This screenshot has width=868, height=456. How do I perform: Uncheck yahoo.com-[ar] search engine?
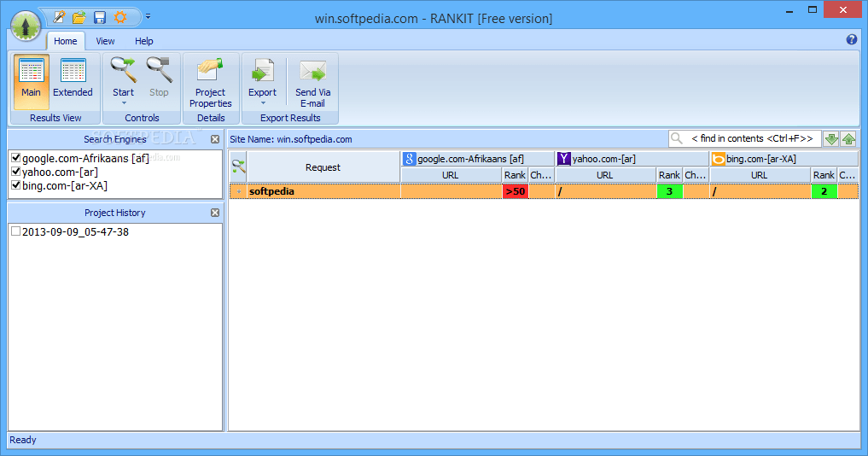[16, 172]
